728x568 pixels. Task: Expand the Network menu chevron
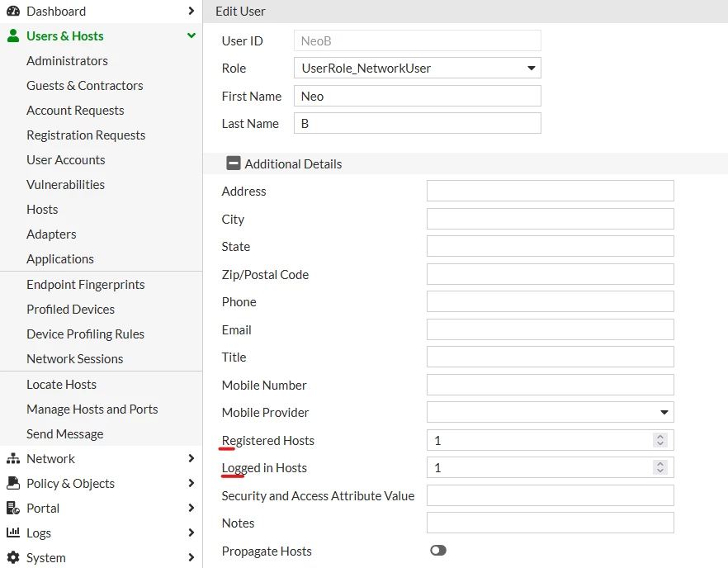pos(191,458)
